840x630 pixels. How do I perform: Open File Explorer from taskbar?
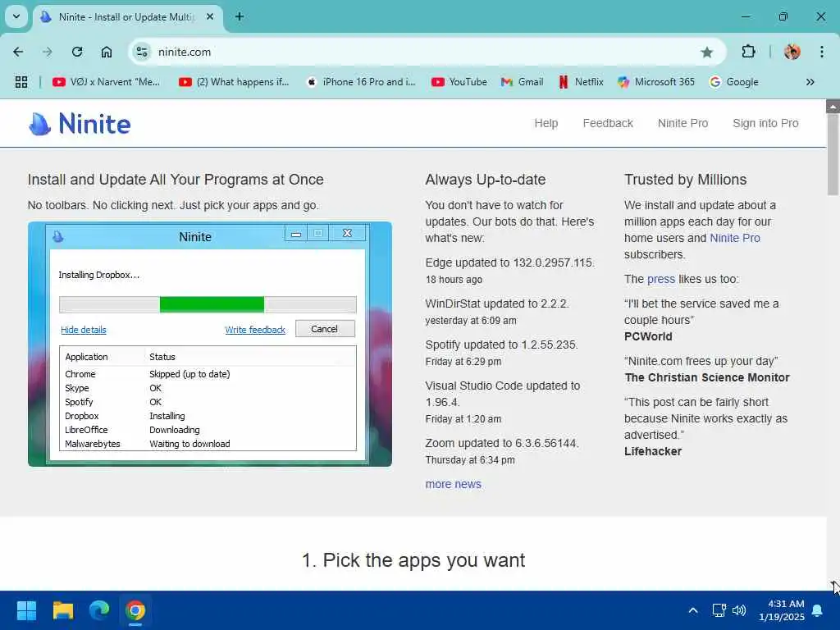(62, 610)
